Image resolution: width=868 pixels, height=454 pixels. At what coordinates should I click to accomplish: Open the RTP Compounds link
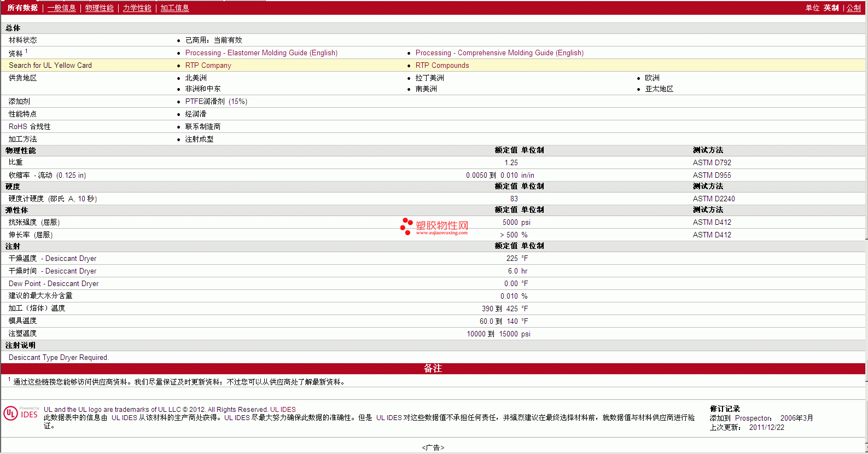click(442, 65)
